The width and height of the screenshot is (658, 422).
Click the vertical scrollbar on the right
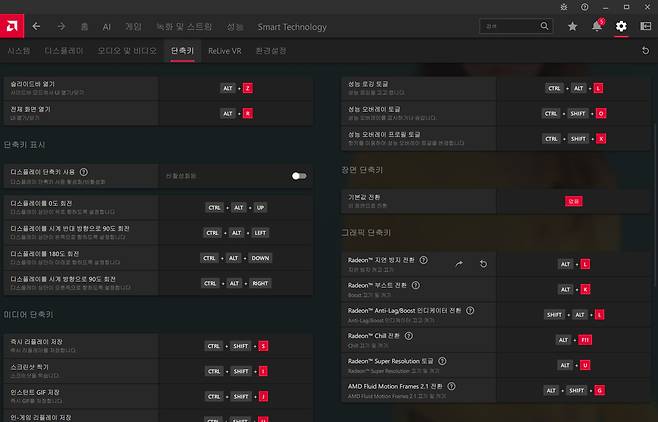click(x=654, y=200)
